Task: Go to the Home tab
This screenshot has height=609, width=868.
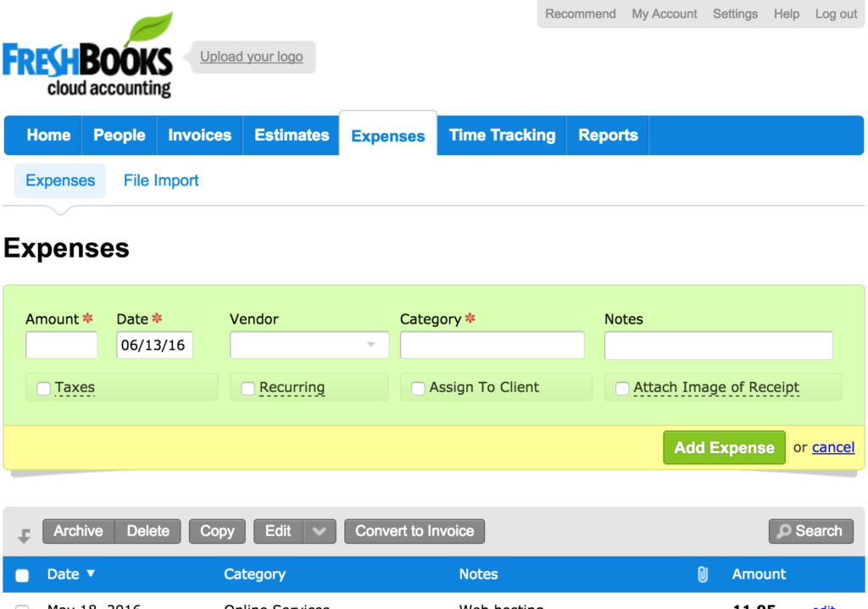Action: click(x=48, y=136)
